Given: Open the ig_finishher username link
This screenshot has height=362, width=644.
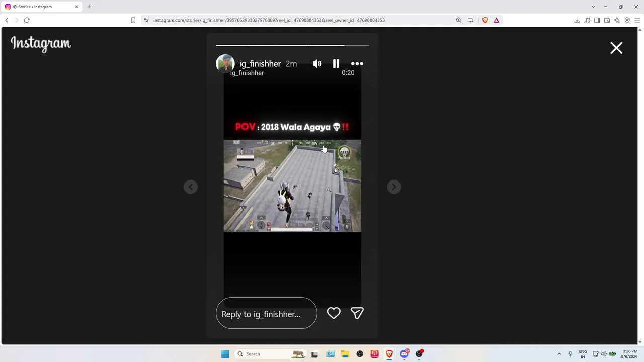Looking at the screenshot, I should [x=260, y=64].
